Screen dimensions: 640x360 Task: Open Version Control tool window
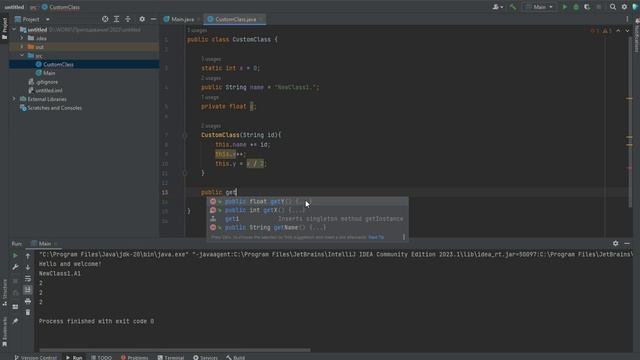pos(36,358)
